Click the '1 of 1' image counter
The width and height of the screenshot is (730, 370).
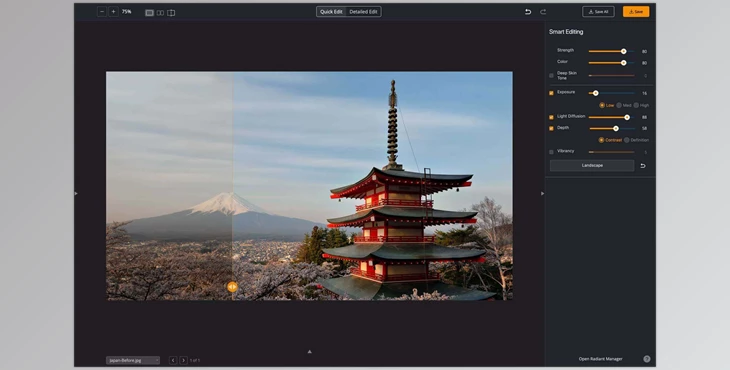coord(195,360)
